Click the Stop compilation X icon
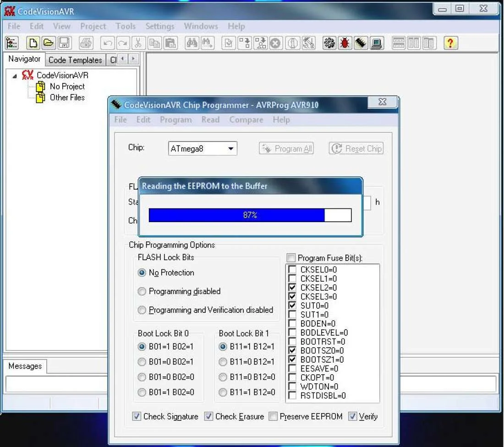504x447 pixels. pyautogui.click(x=275, y=43)
